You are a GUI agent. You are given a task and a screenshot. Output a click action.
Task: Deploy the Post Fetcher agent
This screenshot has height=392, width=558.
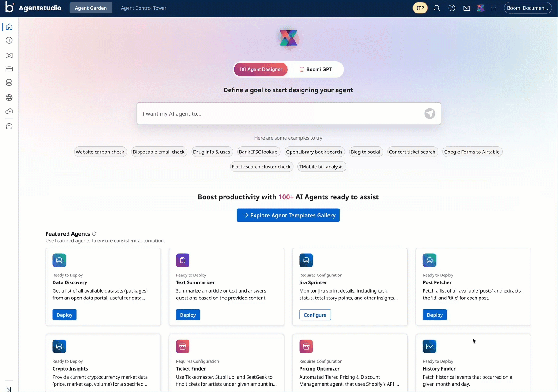tap(435, 315)
